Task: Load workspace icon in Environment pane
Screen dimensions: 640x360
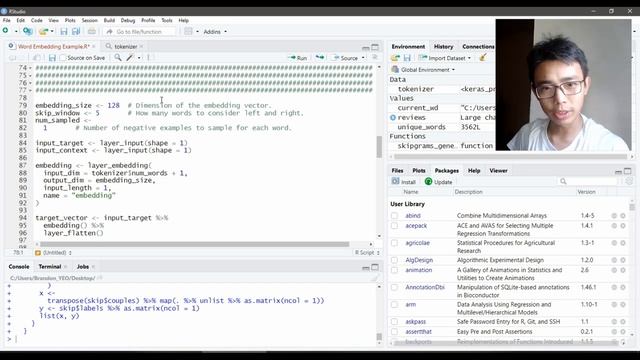Action: (395, 58)
